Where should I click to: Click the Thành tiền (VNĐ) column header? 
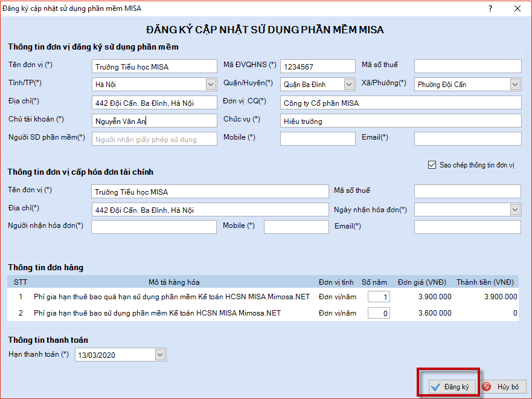pyautogui.click(x=485, y=282)
